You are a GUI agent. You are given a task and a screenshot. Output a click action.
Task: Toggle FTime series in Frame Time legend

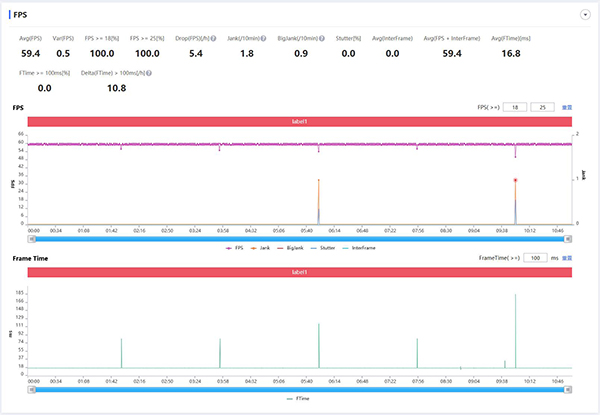pos(298,397)
